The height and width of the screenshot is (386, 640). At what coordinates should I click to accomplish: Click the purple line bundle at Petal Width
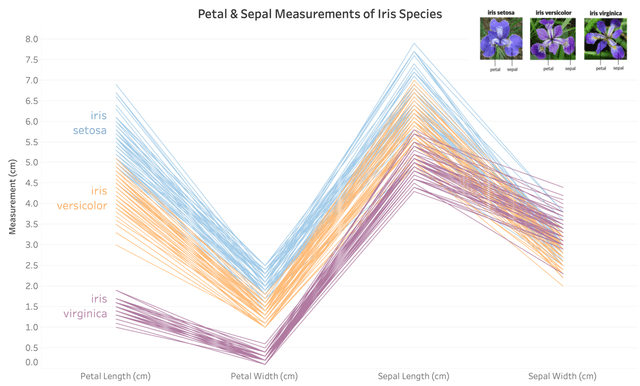tap(264, 354)
